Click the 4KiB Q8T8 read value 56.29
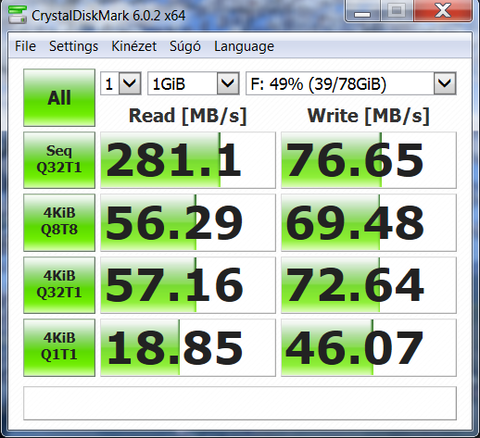480x438 pixels. (188, 222)
